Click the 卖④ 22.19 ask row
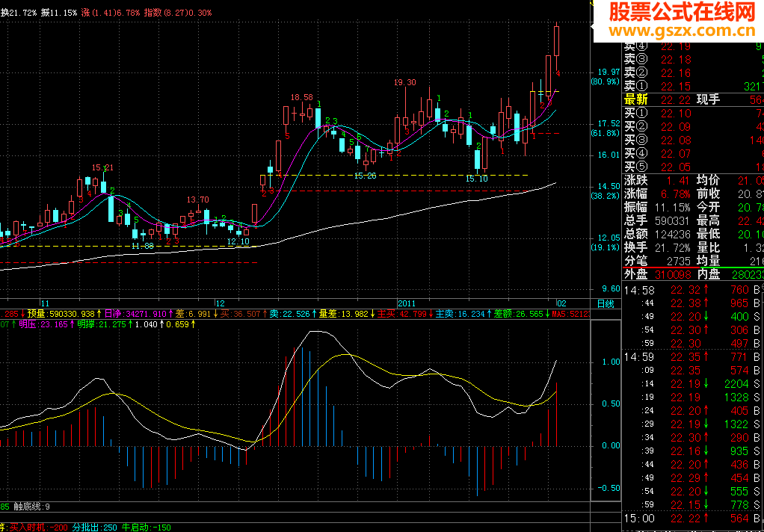The height and width of the screenshot is (532, 764). (693, 47)
